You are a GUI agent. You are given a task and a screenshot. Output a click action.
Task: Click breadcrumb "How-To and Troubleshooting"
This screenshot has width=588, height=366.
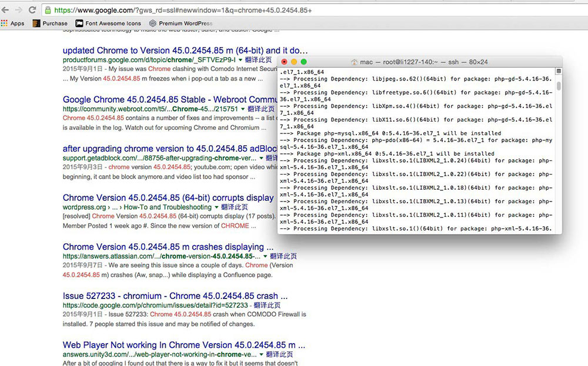click(168, 207)
